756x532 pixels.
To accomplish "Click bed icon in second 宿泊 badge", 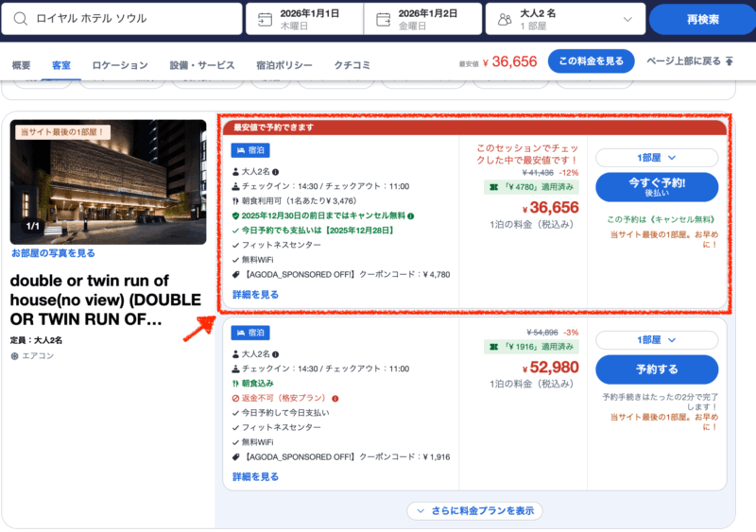I will [x=241, y=333].
